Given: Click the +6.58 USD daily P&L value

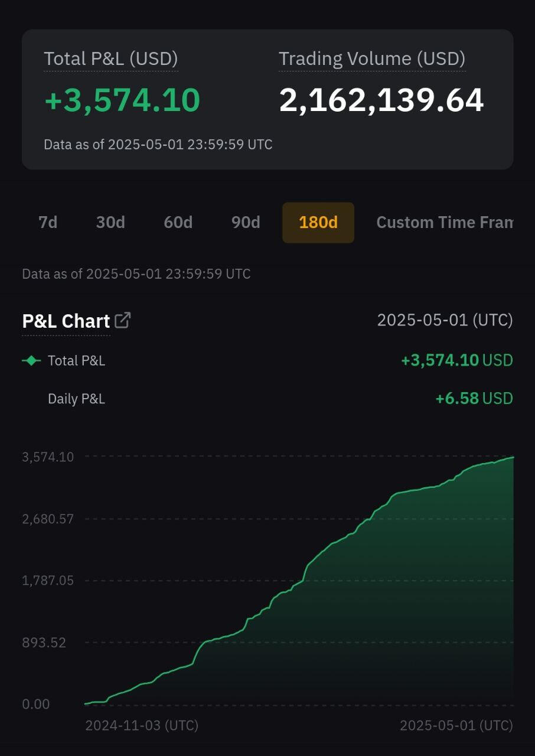Looking at the screenshot, I should (x=474, y=399).
